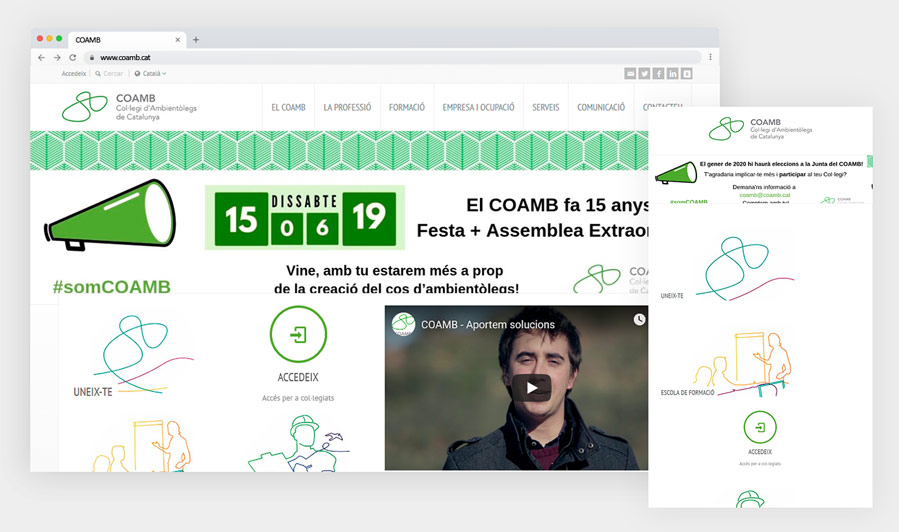Click the circular ACCEDEIX login icon in desktop view
The height and width of the screenshot is (532, 899).
298,334
